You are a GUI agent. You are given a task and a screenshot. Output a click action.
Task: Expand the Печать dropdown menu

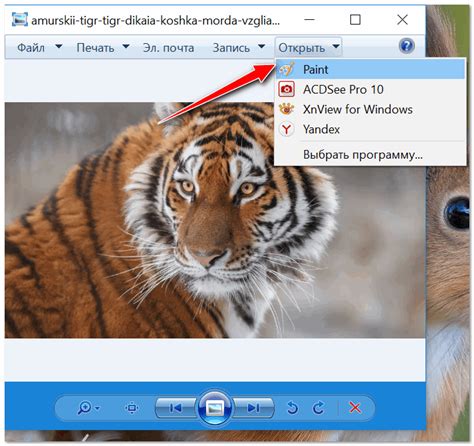103,48
